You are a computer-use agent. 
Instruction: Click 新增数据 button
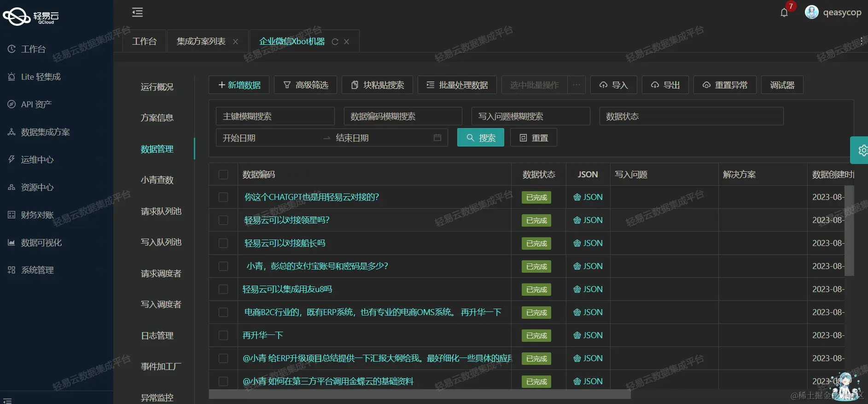239,85
